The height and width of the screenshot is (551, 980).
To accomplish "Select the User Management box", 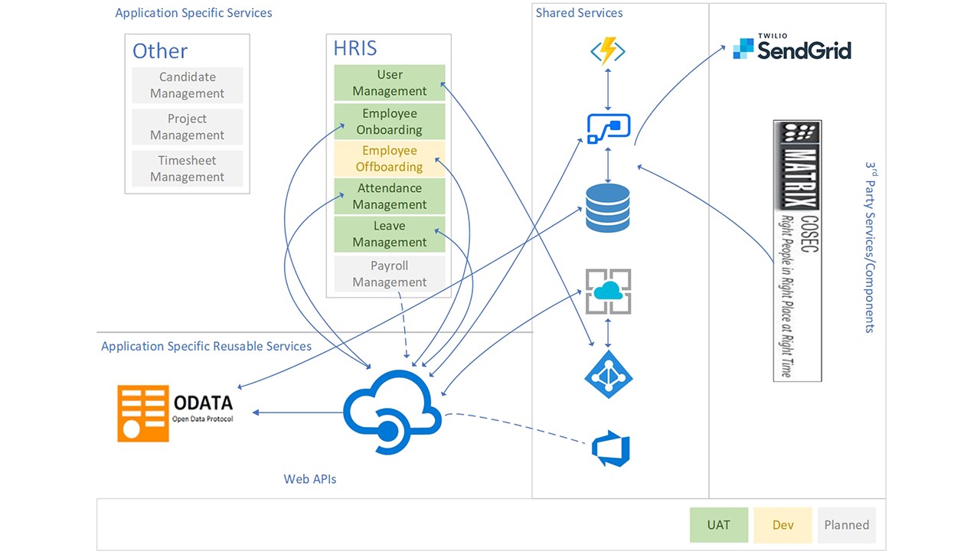I will point(390,83).
